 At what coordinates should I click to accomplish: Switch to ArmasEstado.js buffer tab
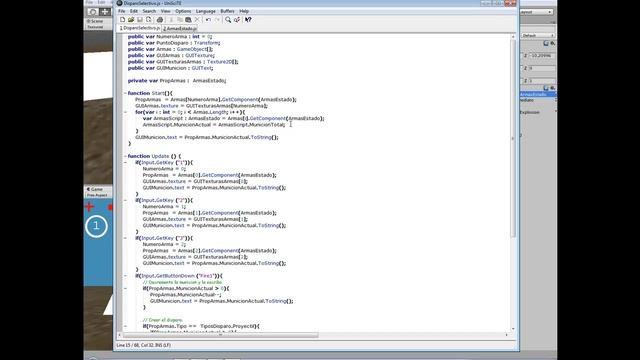pyautogui.click(x=180, y=29)
